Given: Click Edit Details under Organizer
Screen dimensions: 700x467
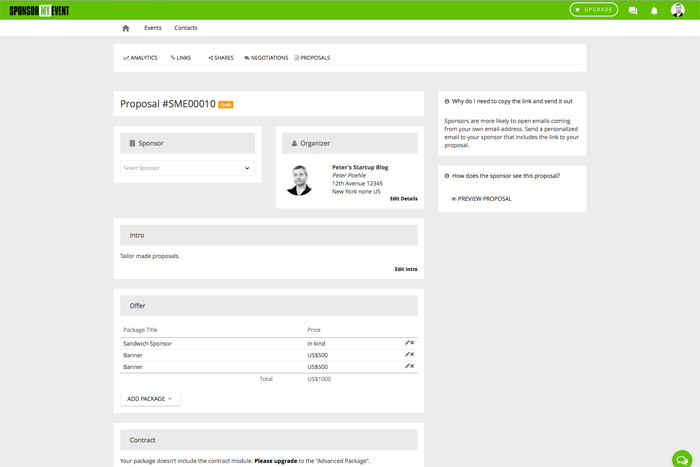Looking at the screenshot, I should [x=403, y=199].
